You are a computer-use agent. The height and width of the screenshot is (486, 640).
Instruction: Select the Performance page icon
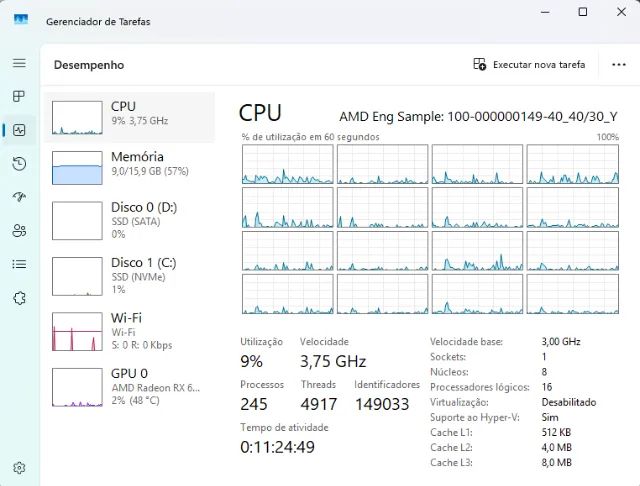tap(19, 130)
